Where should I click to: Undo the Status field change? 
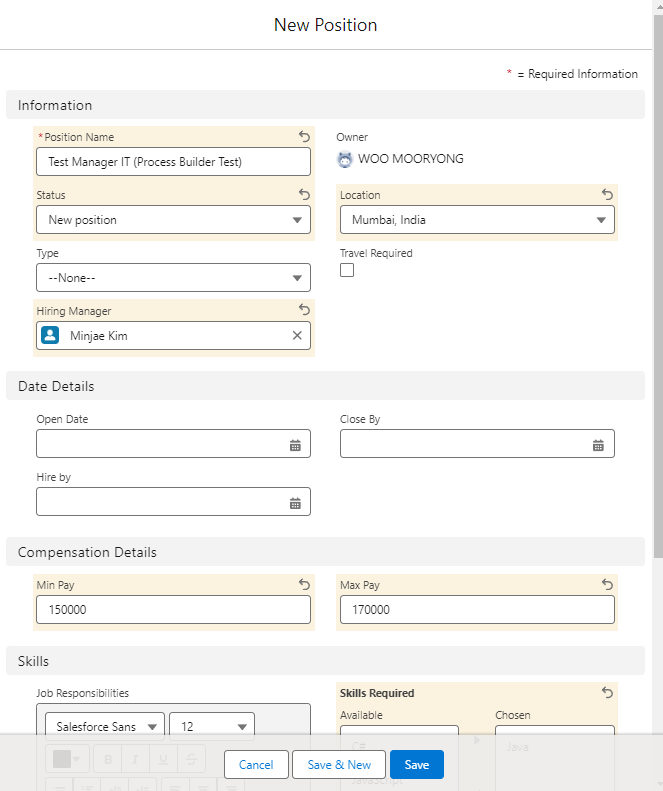pyautogui.click(x=304, y=195)
